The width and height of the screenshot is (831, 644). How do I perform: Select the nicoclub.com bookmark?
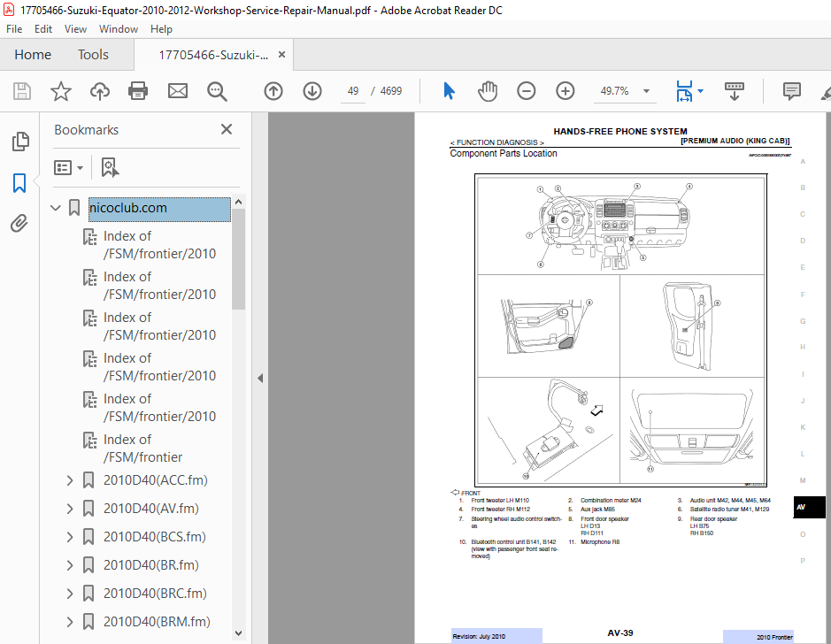pyautogui.click(x=159, y=208)
